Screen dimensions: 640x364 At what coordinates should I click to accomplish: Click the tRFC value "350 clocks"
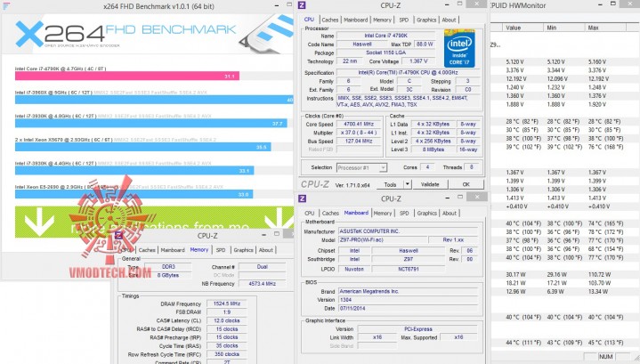227,354
